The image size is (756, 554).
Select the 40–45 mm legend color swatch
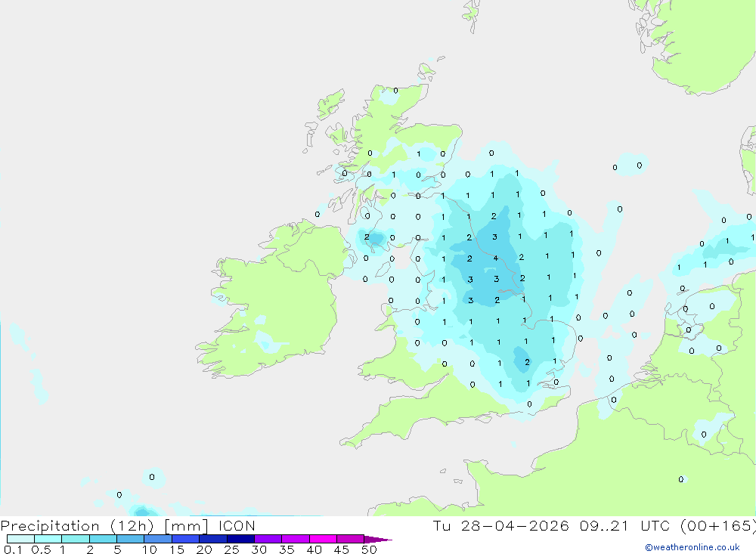pyautogui.click(x=323, y=539)
